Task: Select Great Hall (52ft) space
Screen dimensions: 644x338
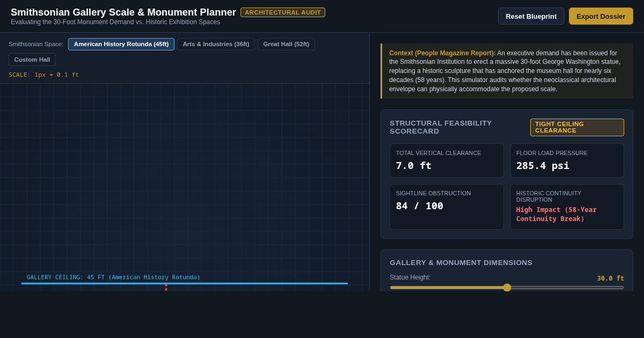Action: [x=286, y=44]
